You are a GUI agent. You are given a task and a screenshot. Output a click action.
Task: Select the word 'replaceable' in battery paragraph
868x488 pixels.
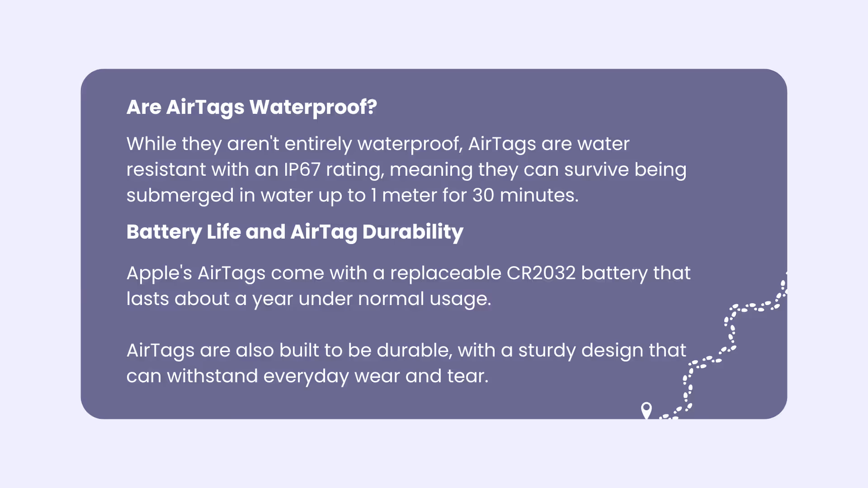[446, 274]
